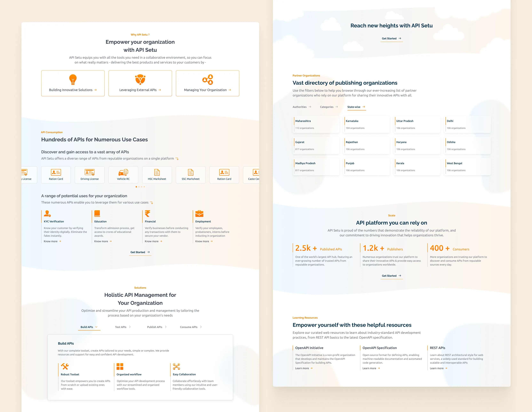
Task: Expand the Test APIs chevron
Action: click(x=130, y=327)
